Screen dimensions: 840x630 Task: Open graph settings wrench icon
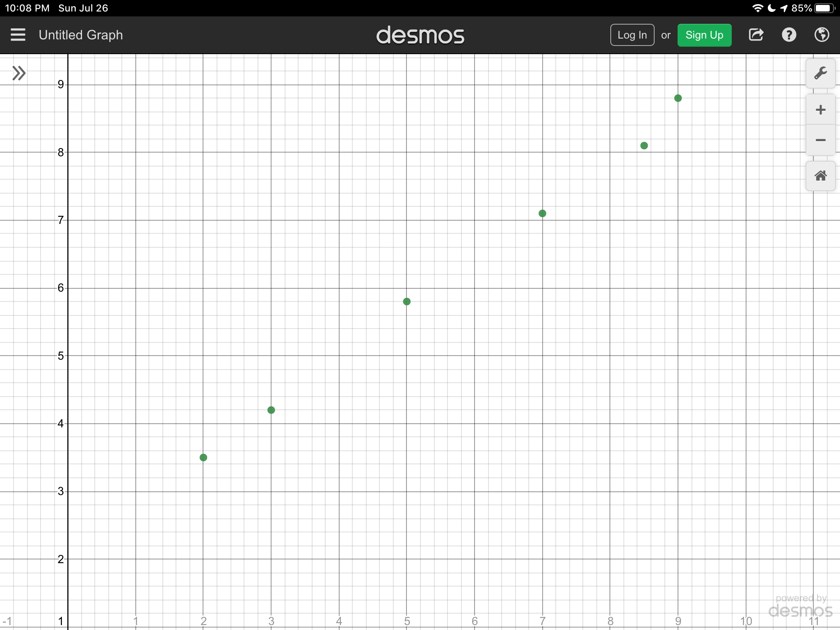(x=820, y=73)
